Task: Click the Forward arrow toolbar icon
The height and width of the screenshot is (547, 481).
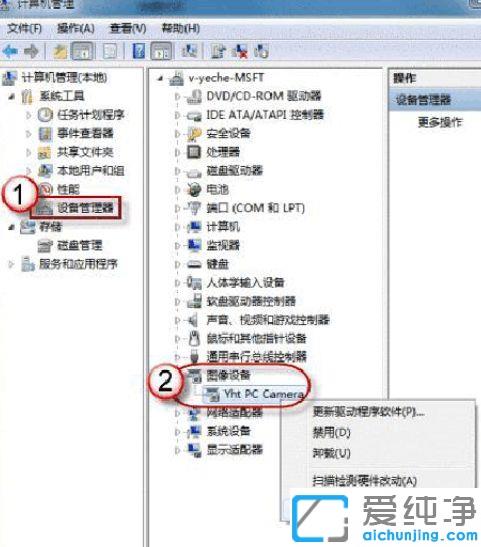Action: pos(31,52)
